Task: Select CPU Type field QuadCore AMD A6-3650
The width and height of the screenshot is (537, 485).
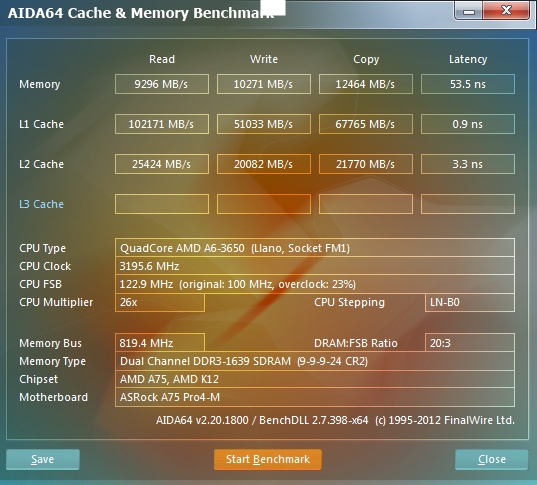Action: [315, 248]
